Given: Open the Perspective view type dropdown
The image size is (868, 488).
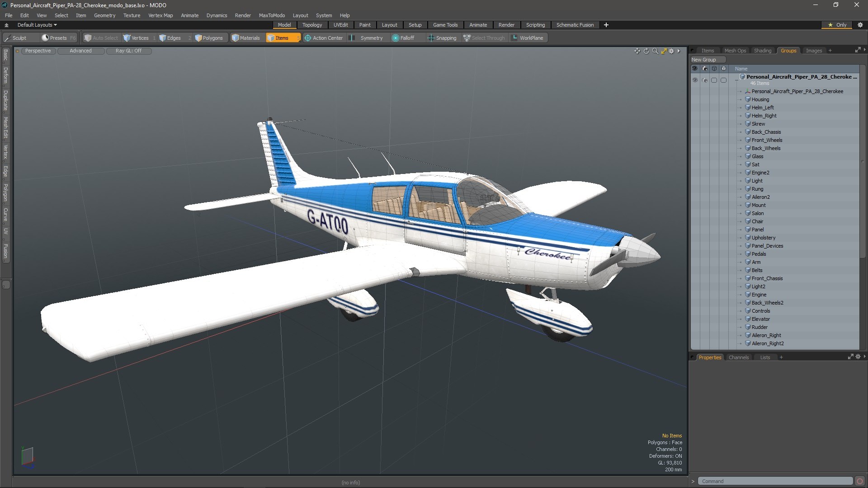Looking at the screenshot, I should [38, 51].
